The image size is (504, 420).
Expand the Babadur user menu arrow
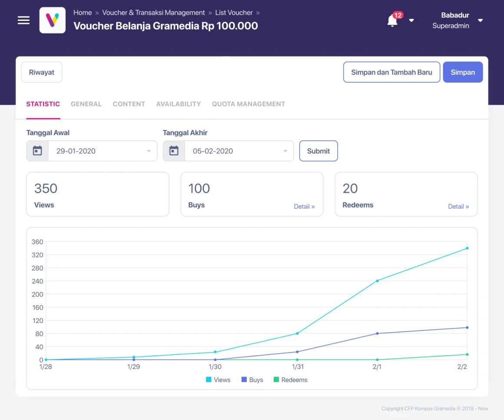480,20
